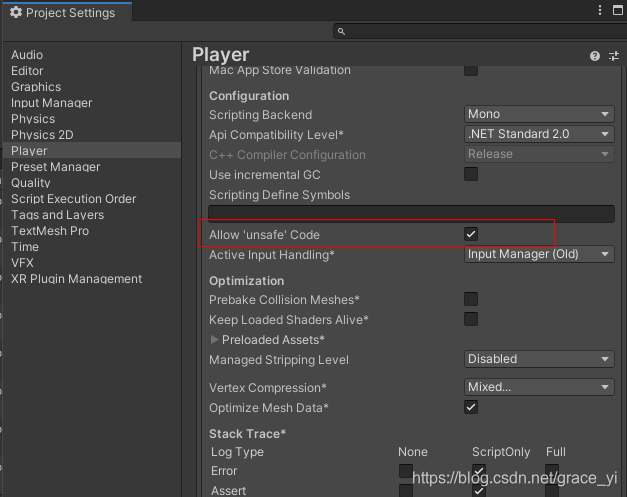The width and height of the screenshot is (627, 497).
Task: Click the Scripting Define Symbols label
Action: point(280,195)
